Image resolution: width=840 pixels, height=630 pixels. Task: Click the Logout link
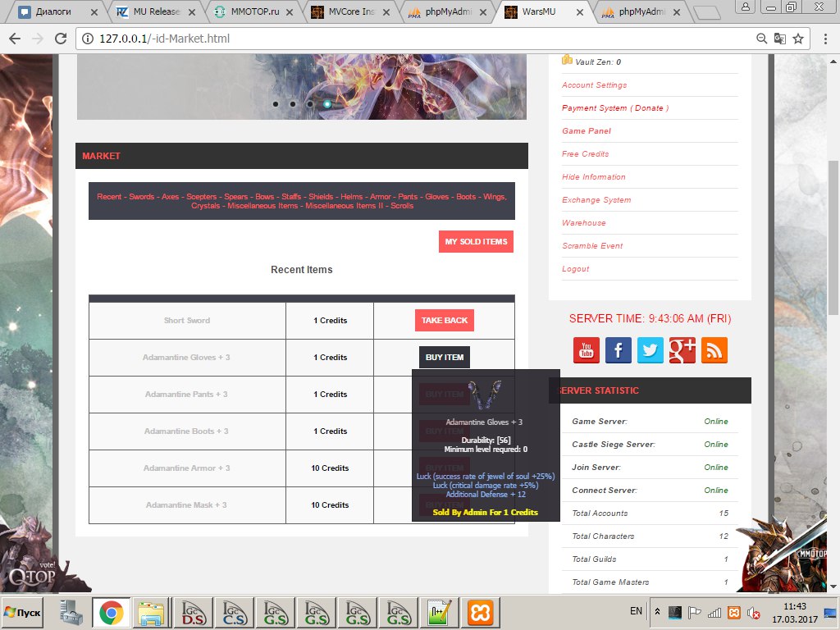tap(575, 269)
